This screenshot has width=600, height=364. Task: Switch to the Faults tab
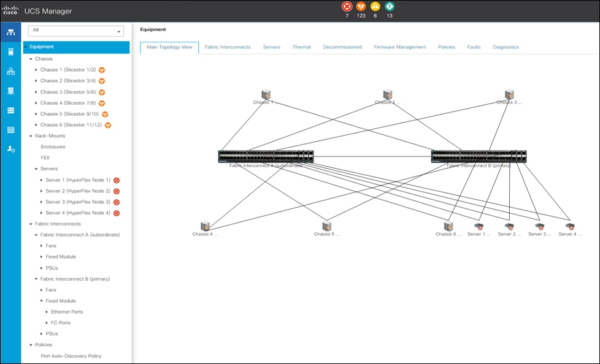tap(474, 47)
